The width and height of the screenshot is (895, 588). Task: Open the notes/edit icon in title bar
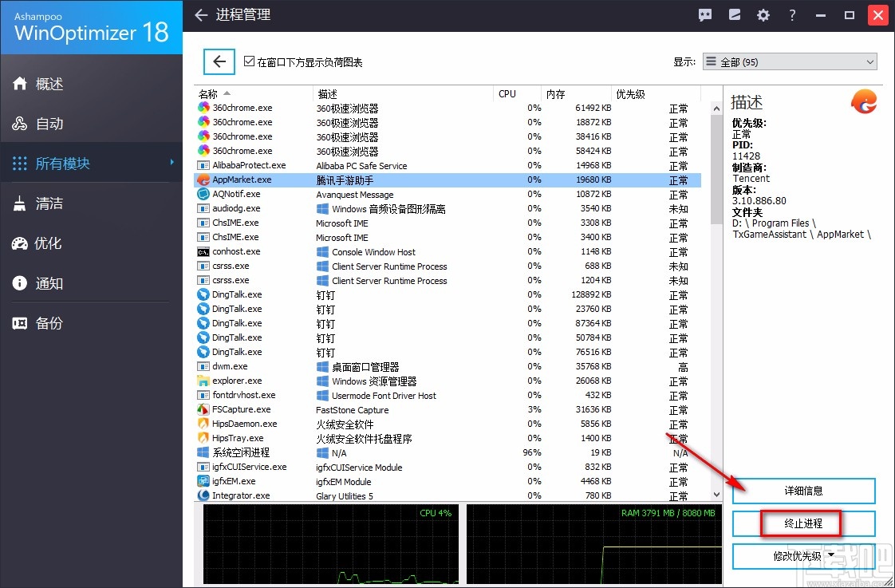(734, 15)
